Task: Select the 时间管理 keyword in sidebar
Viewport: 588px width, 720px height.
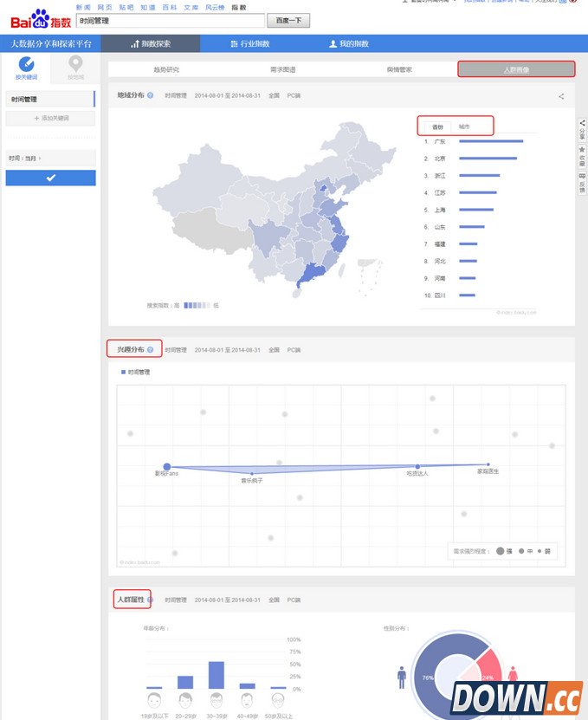Action: coord(50,99)
